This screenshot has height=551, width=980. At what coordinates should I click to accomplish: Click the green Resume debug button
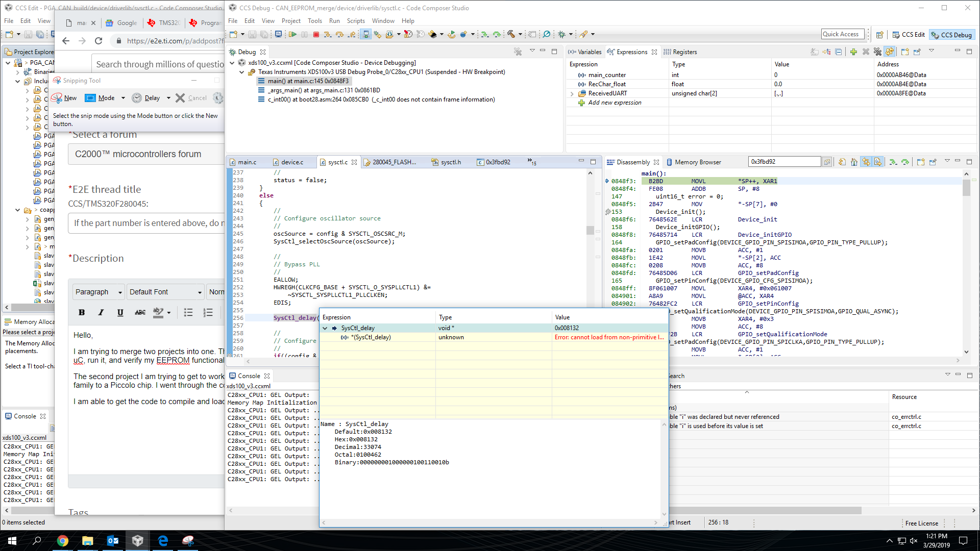pos(292,34)
